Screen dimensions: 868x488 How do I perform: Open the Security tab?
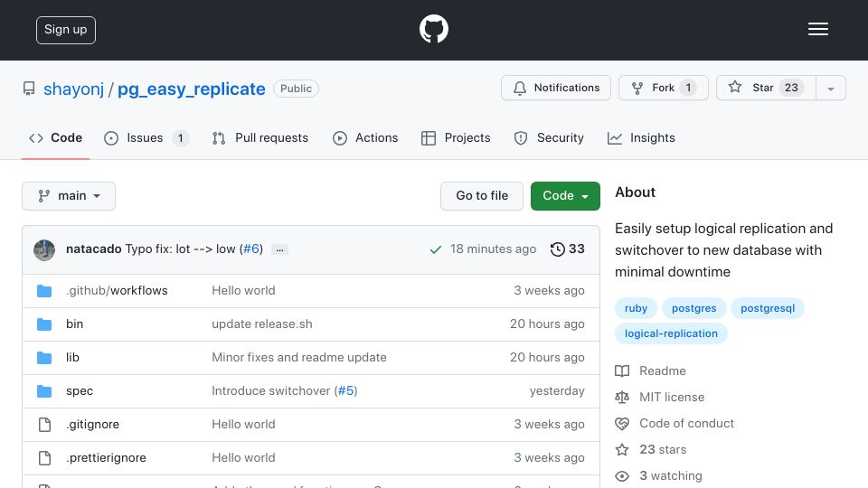549,137
